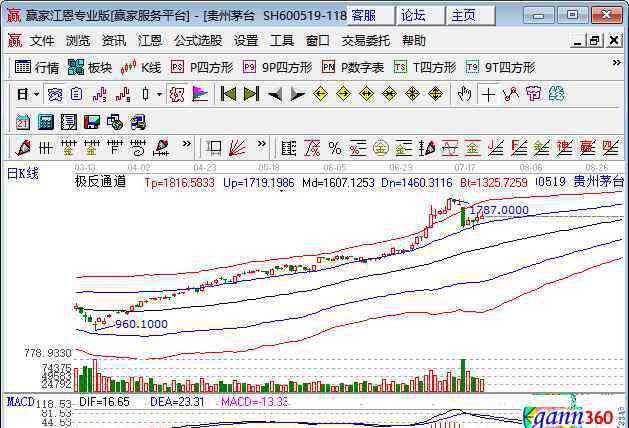Image resolution: width=629 pixels, height=428 pixels.
Task: Select the spiral grid lines tool
Action: [x=138, y=148]
